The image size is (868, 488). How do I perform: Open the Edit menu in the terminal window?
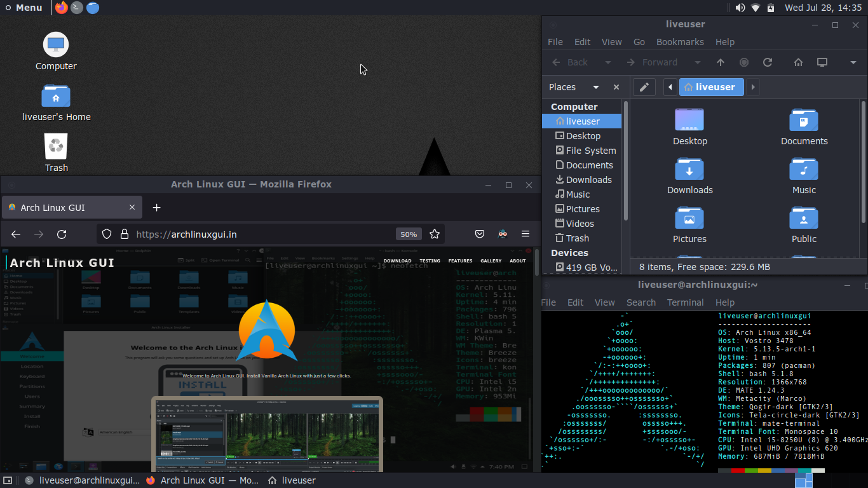pyautogui.click(x=576, y=302)
